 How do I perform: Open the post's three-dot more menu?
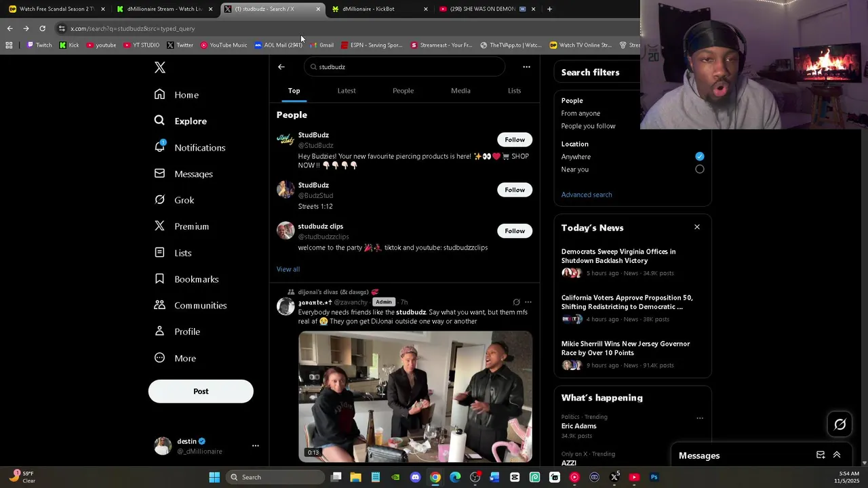[528, 302]
